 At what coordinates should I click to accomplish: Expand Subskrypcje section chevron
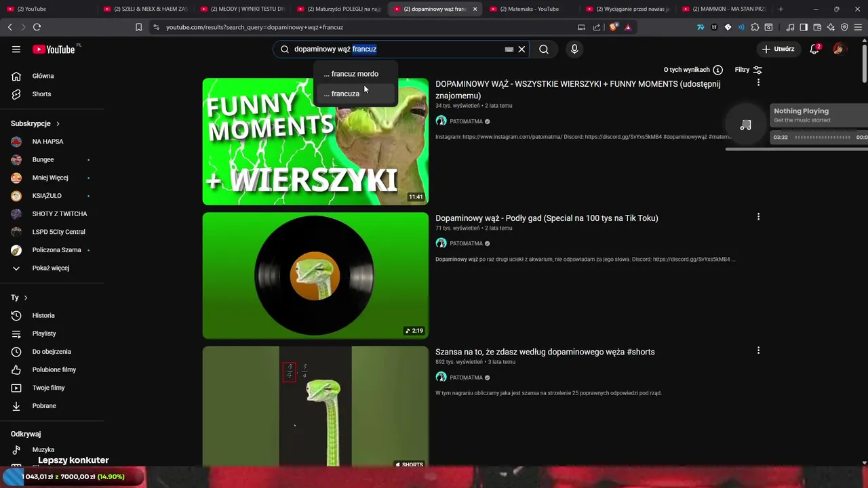(58, 124)
